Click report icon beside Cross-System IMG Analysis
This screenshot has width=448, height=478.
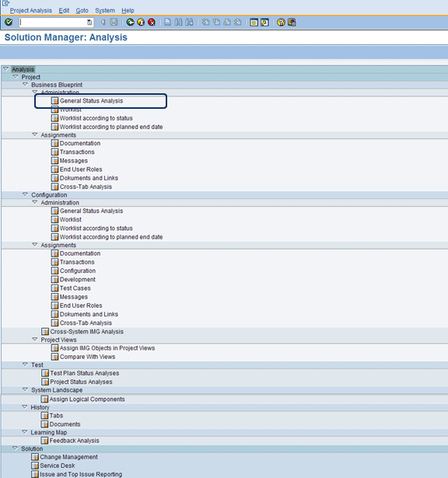click(x=45, y=332)
